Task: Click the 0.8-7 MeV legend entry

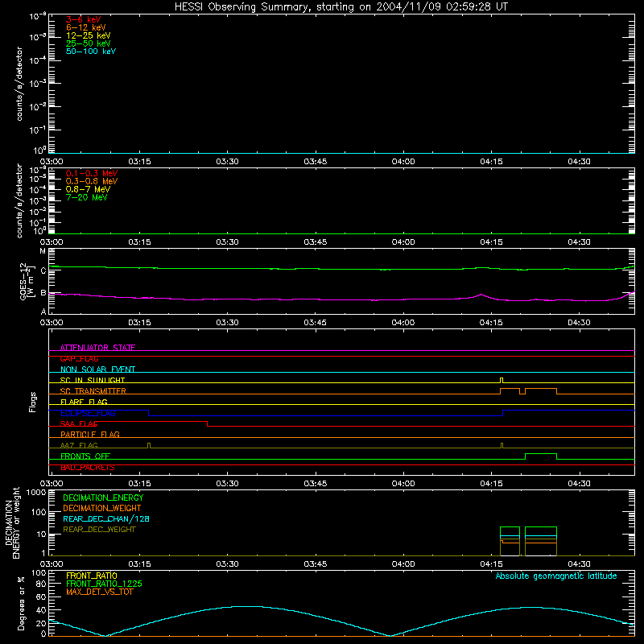Action: click(88, 189)
